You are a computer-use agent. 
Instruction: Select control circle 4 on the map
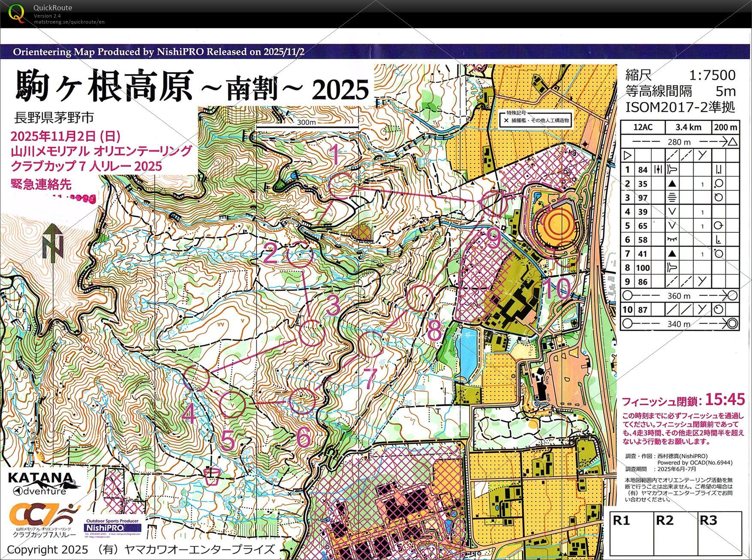click(196, 377)
